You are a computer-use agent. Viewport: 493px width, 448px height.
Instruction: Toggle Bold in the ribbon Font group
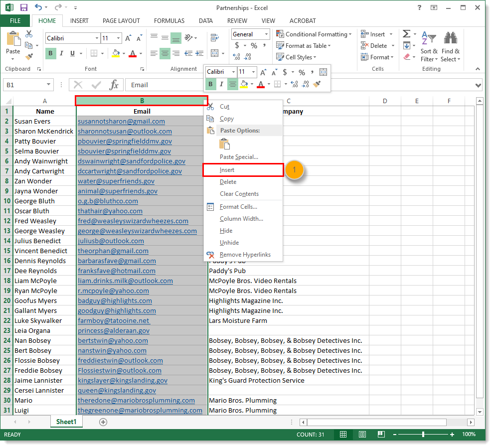(50, 53)
